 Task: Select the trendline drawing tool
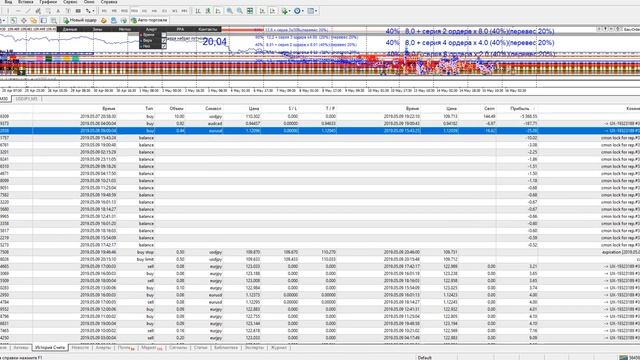click(x=28, y=11)
